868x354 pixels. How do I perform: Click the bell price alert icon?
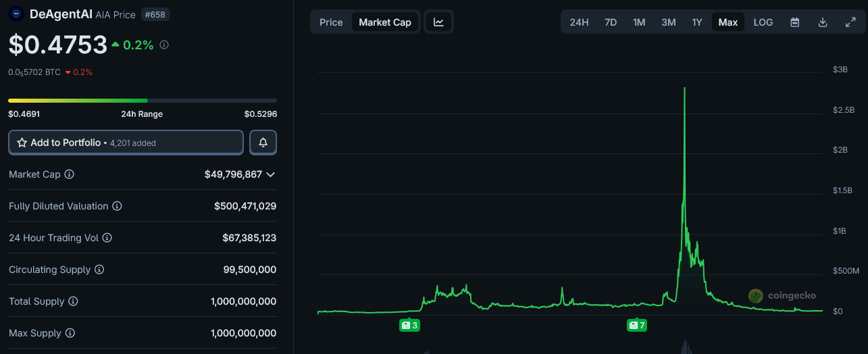[x=263, y=143]
